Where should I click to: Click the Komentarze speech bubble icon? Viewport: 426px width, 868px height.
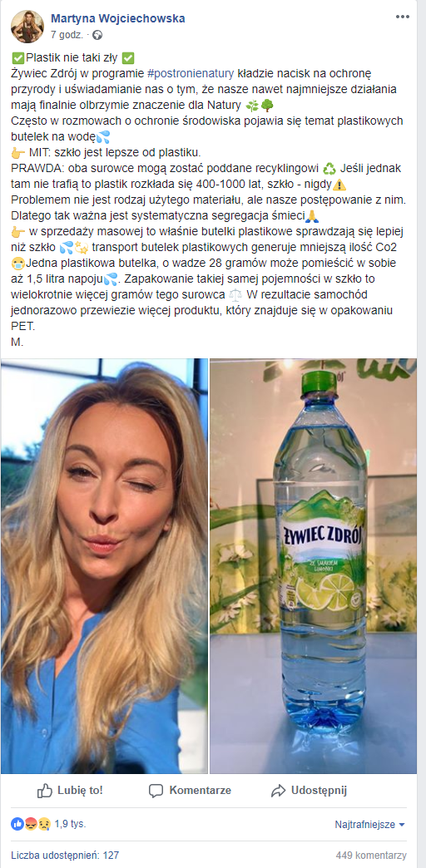(156, 791)
